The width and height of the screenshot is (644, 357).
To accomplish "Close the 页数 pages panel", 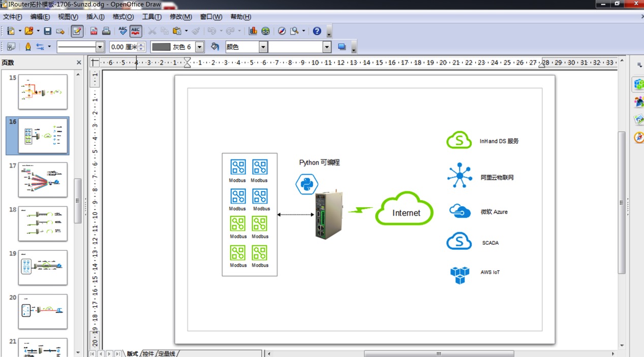I will click(x=79, y=62).
